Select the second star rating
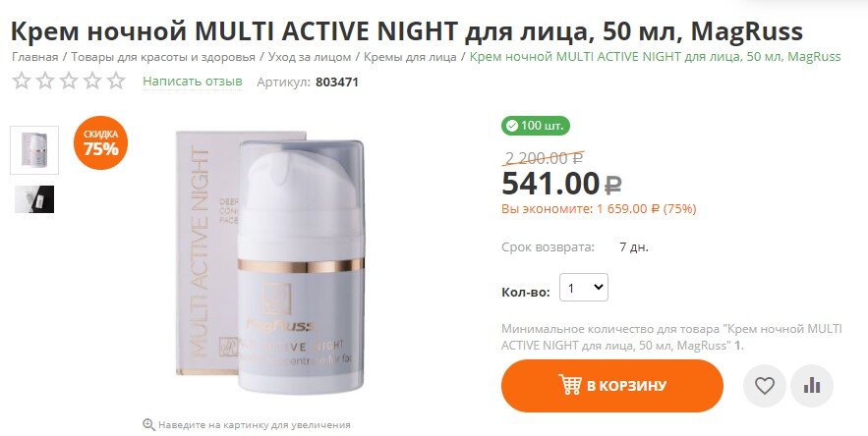The width and height of the screenshot is (868, 436). click(x=45, y=82)
